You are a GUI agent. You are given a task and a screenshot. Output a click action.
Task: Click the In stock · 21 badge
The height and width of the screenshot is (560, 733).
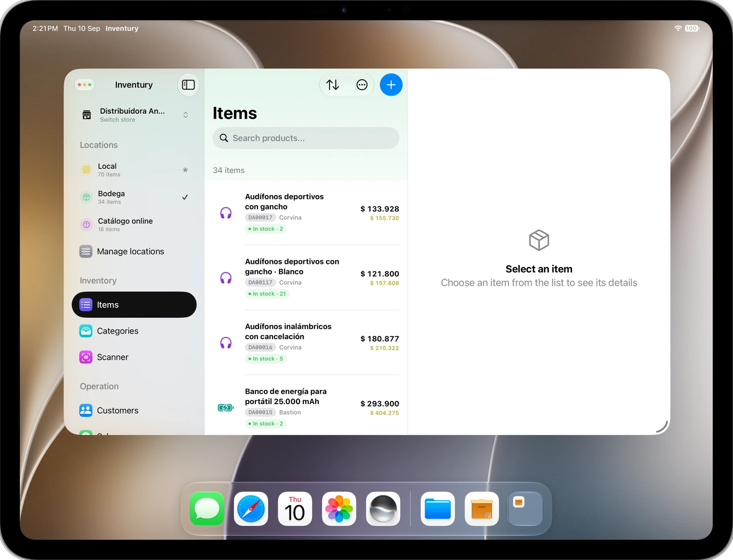[267, 294]
